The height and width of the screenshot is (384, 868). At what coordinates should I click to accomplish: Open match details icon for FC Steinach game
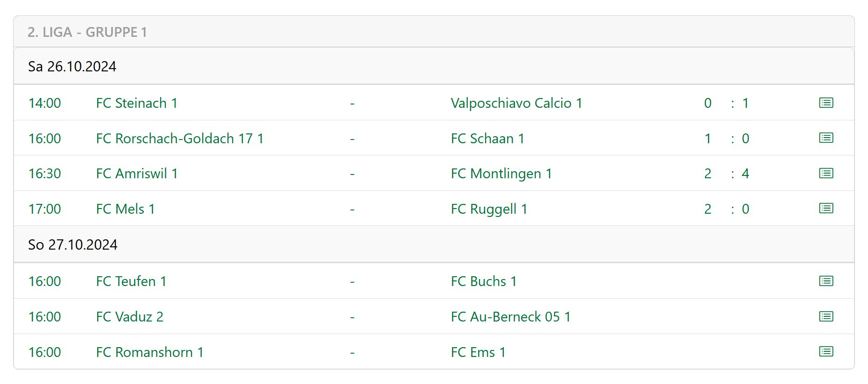(x=826, y=103)
